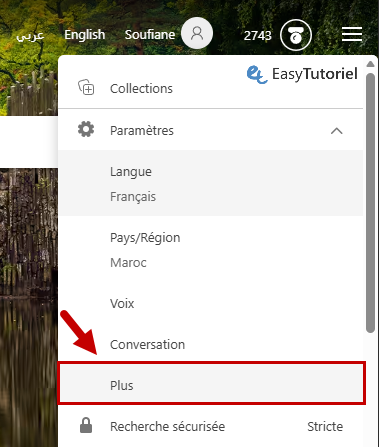Open the Soufiane profile avatar
This screenshot has width=379, height=447.
(x=197, y=33)
